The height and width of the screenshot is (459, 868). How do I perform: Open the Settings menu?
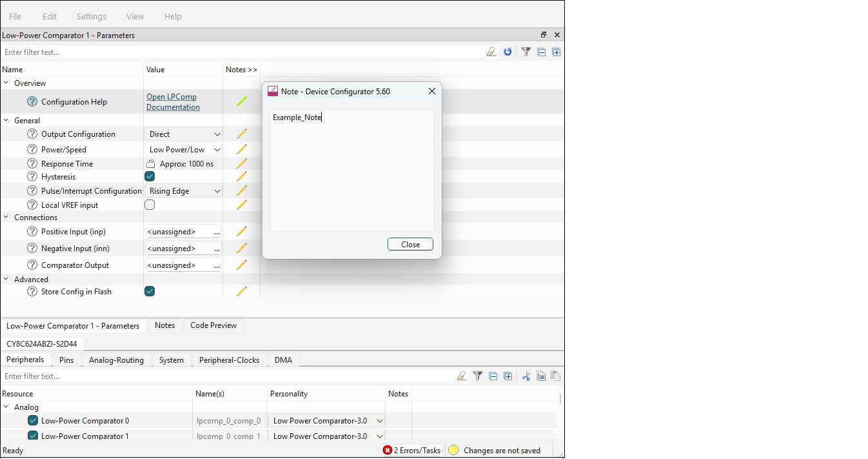click(91, 16)
